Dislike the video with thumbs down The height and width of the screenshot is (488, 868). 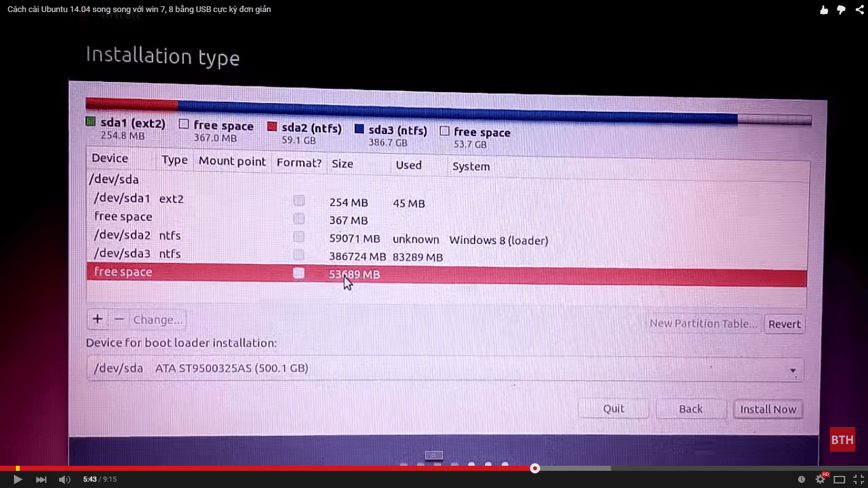[841, 10]
